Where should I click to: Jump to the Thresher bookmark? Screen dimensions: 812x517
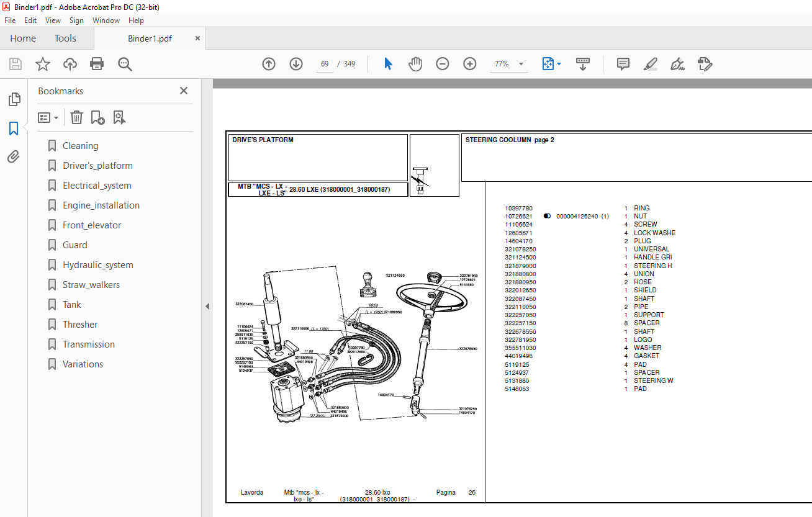(x=80, y=325)
